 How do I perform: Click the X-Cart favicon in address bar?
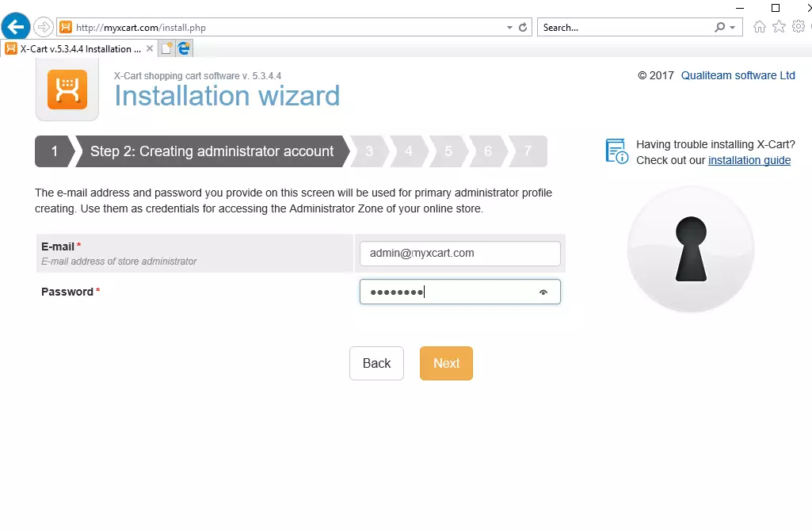(x=66, y=27)
